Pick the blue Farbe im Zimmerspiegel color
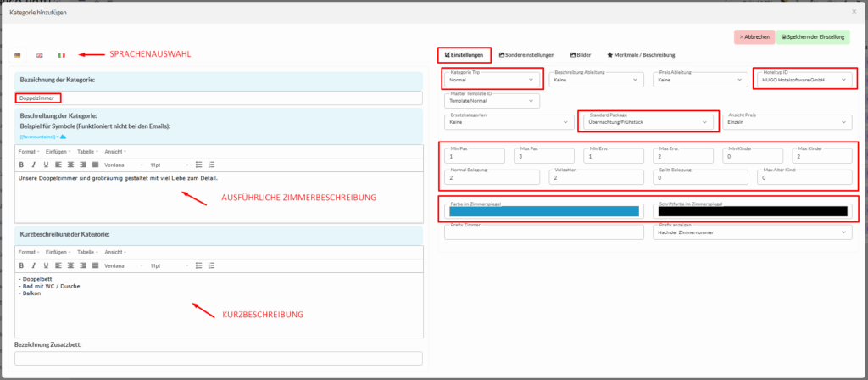868x380 pixels. [x=544, y=210]
